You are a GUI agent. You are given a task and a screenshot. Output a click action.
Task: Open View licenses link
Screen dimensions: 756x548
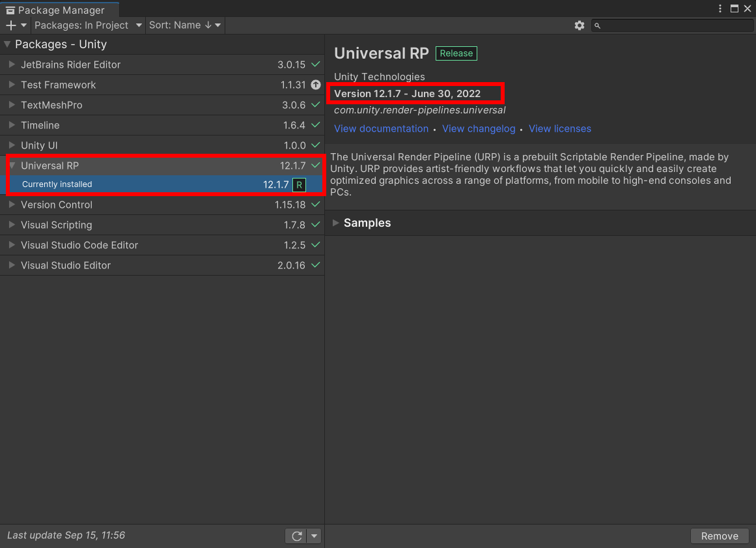coord(560,129)
